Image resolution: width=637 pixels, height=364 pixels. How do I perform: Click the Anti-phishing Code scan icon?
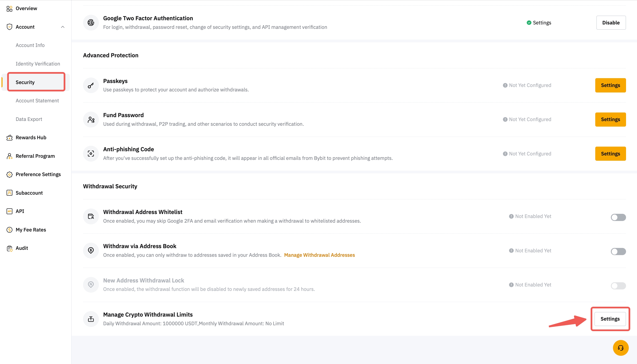pos(91,154)
